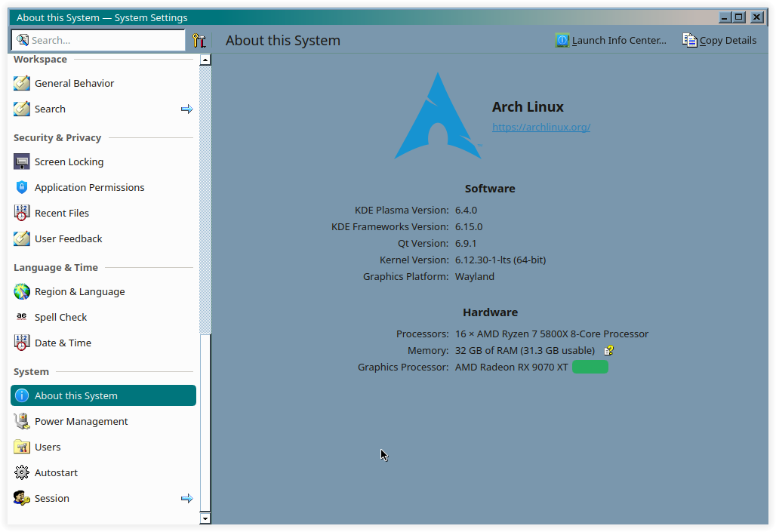This screenshot has height=532, width=776.
Task: Click the Autostart gear icon
Action: (22, 472)
